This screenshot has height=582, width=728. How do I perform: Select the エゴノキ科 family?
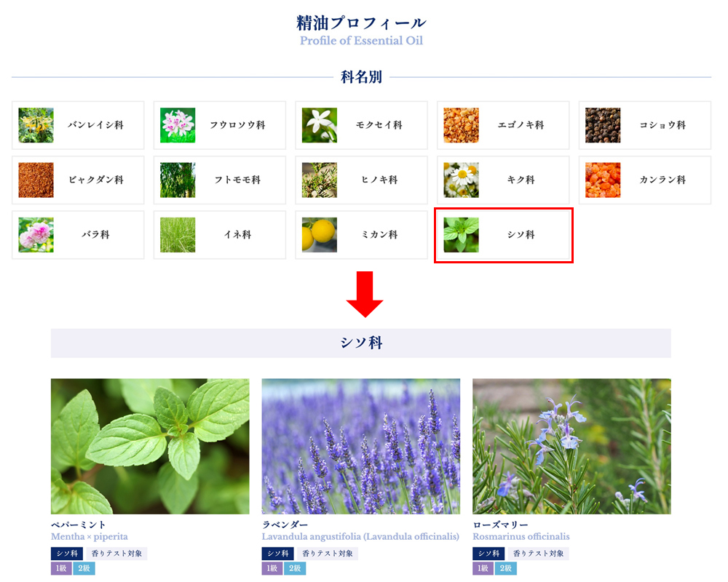click(x=502, y=124)
